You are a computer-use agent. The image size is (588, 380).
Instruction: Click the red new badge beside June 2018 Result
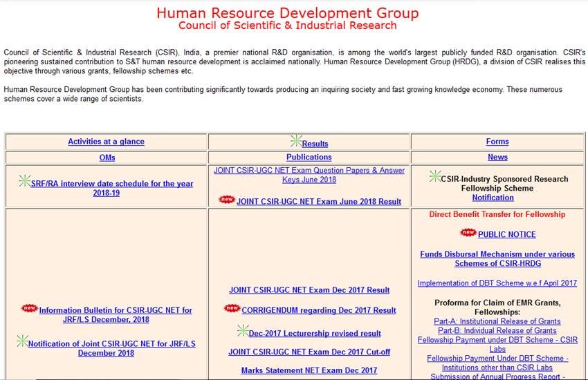point(227,200)
